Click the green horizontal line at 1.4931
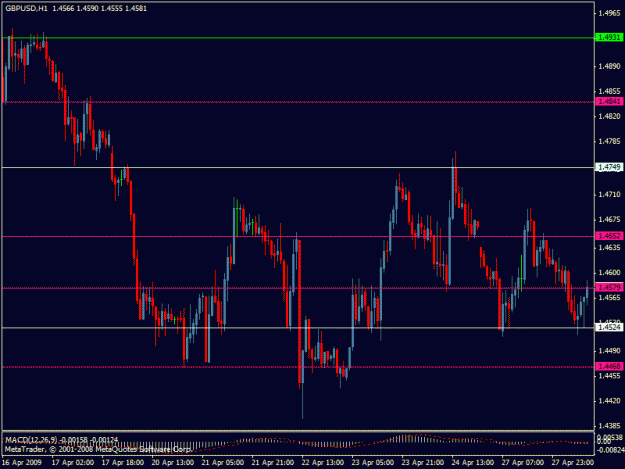The height and width of the screenshot is (469, 625). (298, 38)
